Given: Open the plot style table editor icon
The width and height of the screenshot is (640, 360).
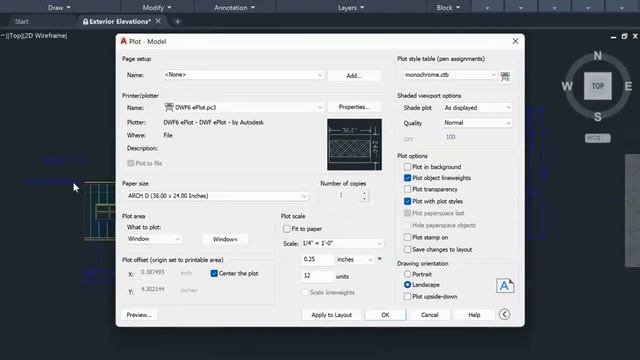Looking at the screenshot, I should (x=505, y=76).
